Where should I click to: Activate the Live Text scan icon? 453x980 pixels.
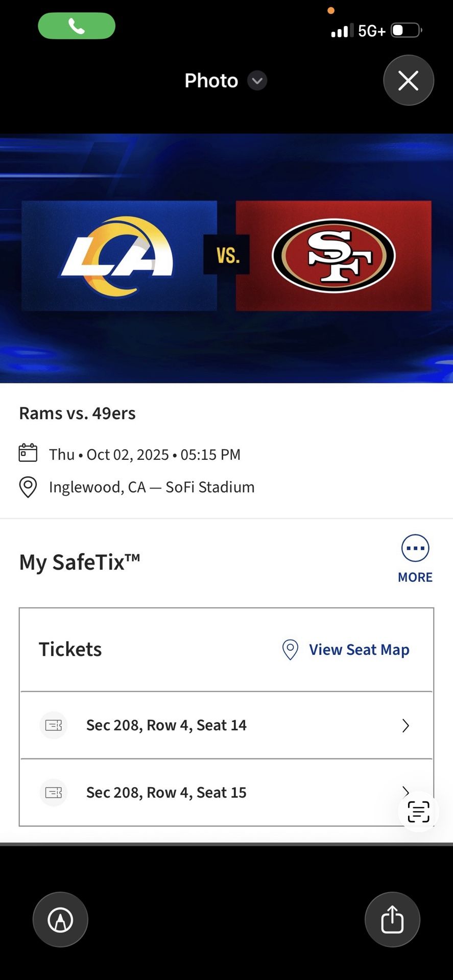pos(419,812)
